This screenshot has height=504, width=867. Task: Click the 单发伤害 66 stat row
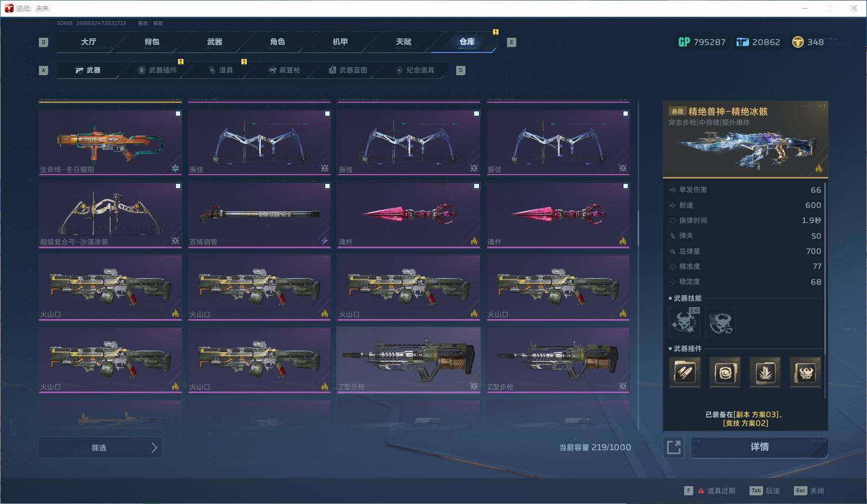point(745,190)
